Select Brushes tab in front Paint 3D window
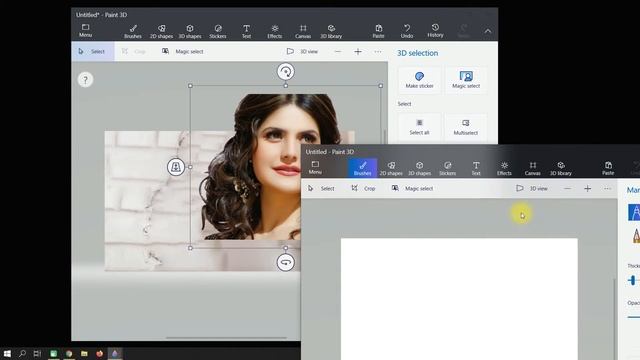 [362, 168]
